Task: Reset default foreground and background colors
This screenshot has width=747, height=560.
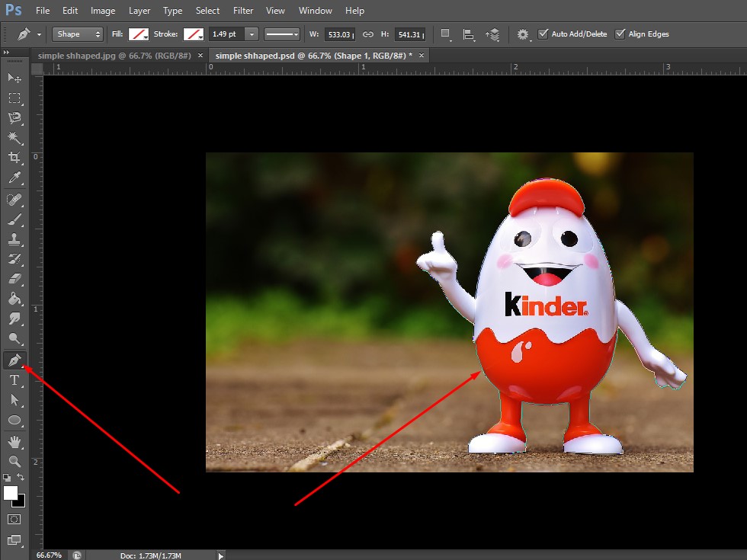Action: tap(7, 477)
